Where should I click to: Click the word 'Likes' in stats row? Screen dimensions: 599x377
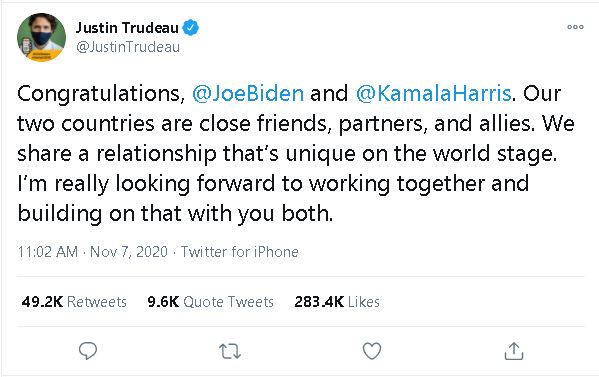point(364,302)
